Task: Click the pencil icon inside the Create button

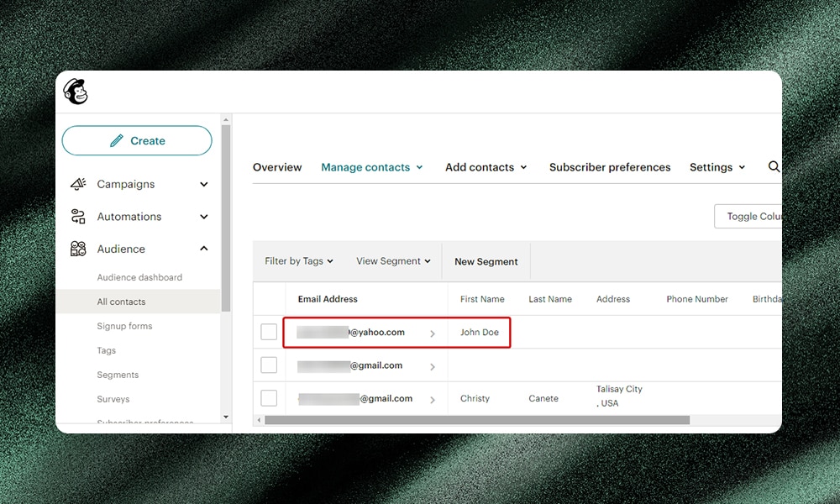Action: click(116, 140)
